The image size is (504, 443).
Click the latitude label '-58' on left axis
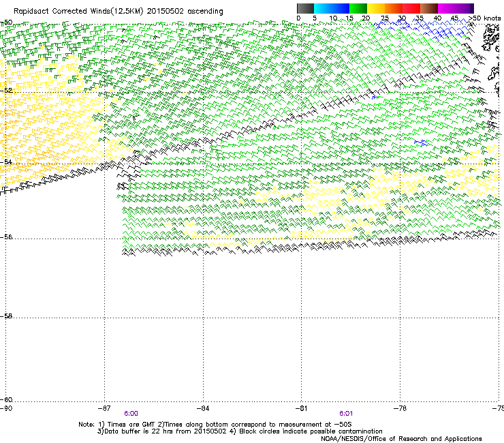click(6, 316)
